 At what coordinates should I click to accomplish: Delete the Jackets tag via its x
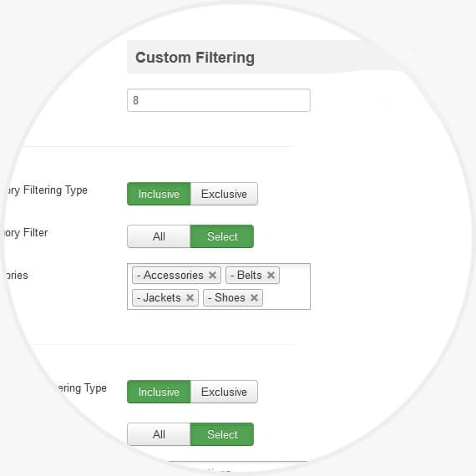click(190, 297)
